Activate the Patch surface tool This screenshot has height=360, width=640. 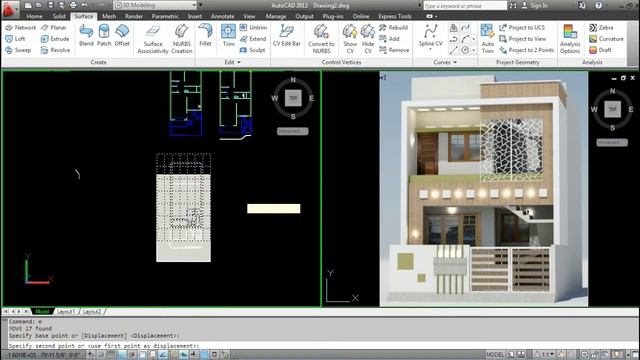pyautogui.click(x=104, y=35)
